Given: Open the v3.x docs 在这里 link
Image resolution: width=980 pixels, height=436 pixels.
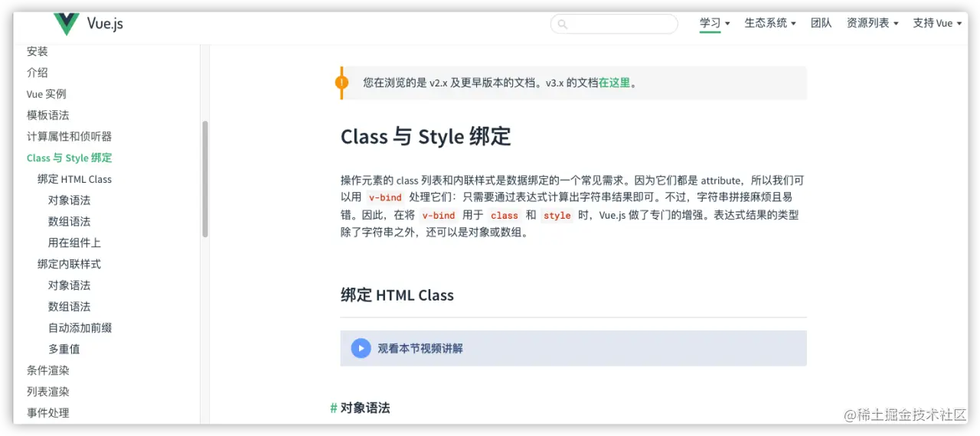Looking at the screenshot, I should pos(614,83).
